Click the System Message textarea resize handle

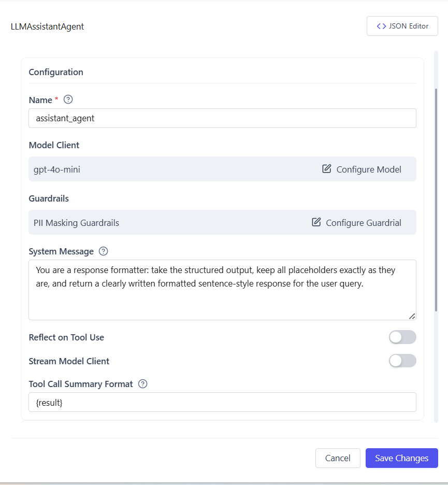coord(412,316)
